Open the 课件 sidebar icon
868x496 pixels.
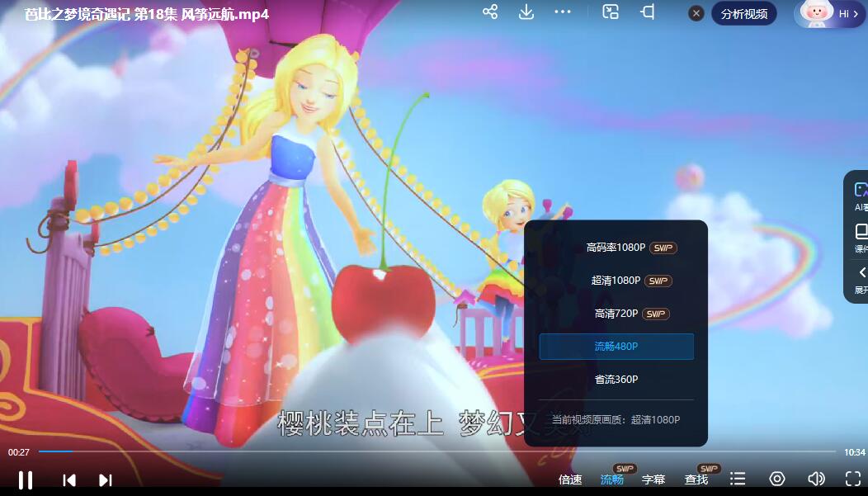pyautogui.click(x=861, y=238)
